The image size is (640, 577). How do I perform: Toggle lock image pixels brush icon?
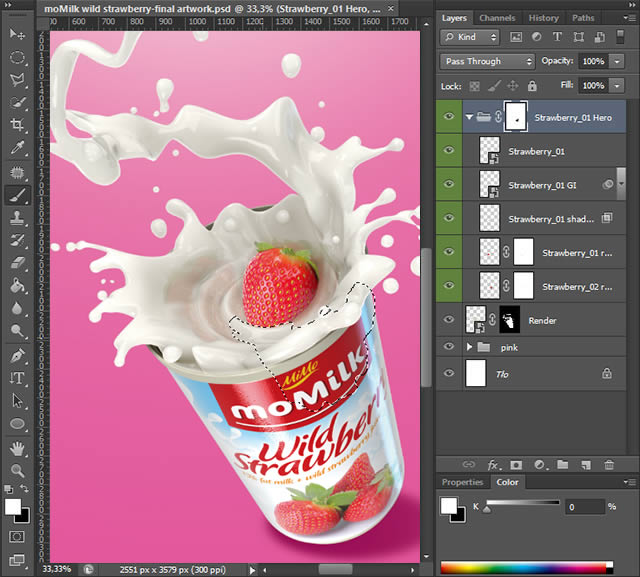pyautogui.click(x=494, y=86)
